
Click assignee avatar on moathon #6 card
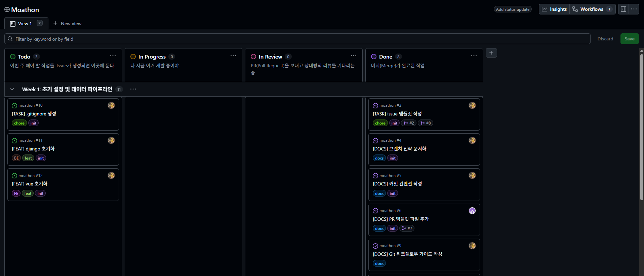click(472, 211)
